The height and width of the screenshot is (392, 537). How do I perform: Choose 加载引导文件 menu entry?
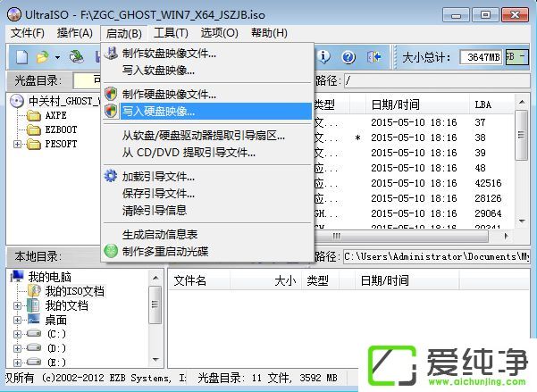tap(208, 177)
